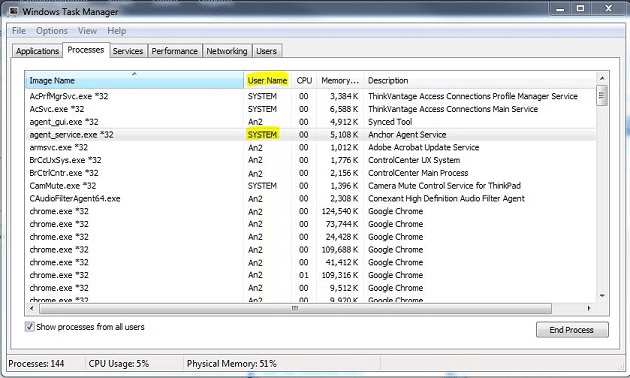Click the Synced Tool description
The image size is (630, 378).
(390, 122)
